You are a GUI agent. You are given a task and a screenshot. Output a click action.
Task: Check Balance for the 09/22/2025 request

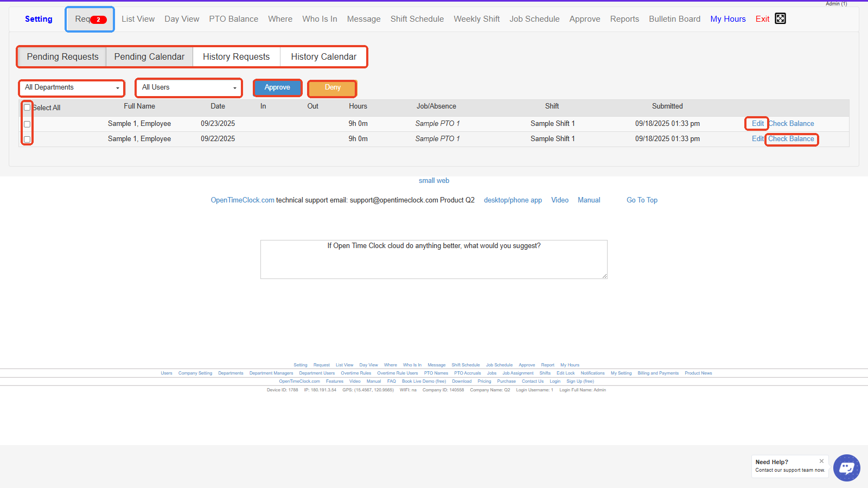coord(791,139)
